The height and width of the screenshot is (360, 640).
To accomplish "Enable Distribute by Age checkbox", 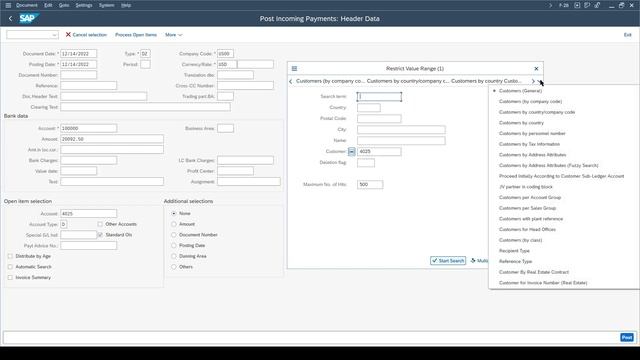I will click(x=10, y=256).
